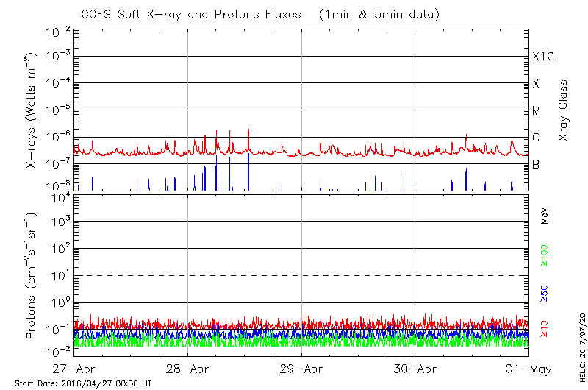Click the 'Start Date: 2016/04/27' text
The width and height of the screenshot is (588, 390).
tap(83, 383)
